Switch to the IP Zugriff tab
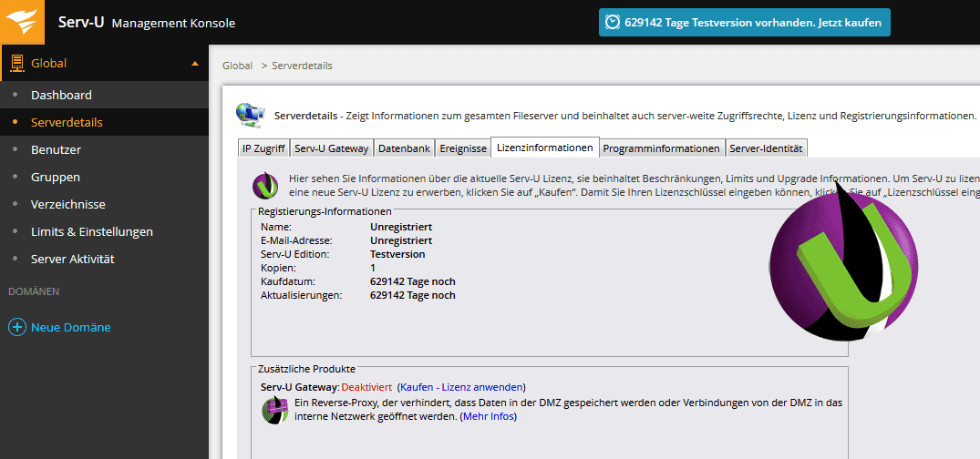Screen dimensions: 980x459 point(263,148)
